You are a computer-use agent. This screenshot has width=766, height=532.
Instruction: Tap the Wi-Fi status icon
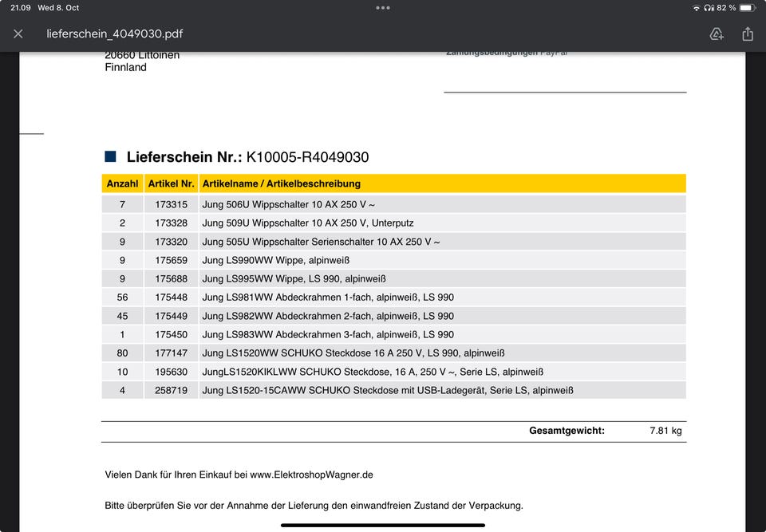coord(696,8)
